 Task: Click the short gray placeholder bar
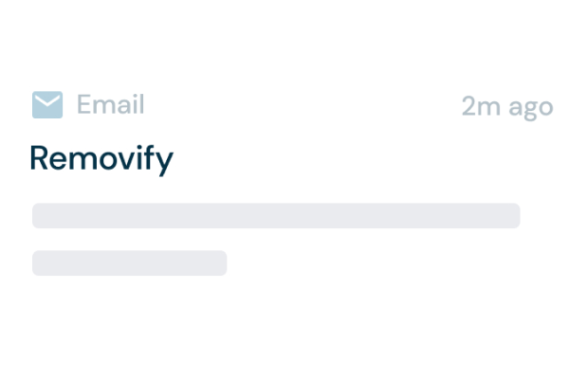click(x=129, y=262)
